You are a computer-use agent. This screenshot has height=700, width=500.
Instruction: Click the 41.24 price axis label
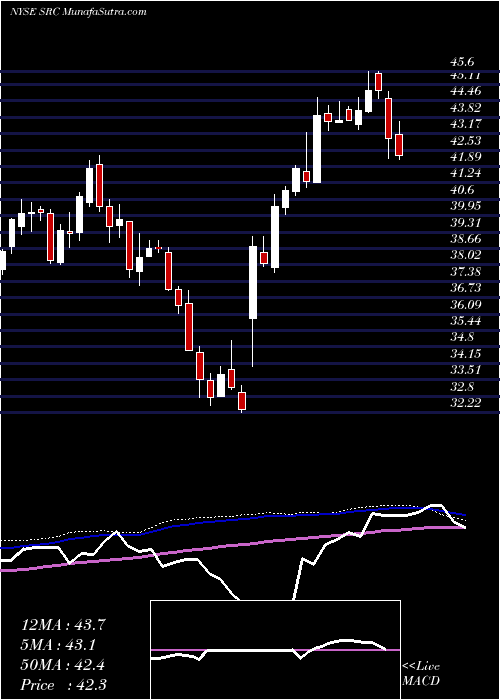(x=466, y=174)
